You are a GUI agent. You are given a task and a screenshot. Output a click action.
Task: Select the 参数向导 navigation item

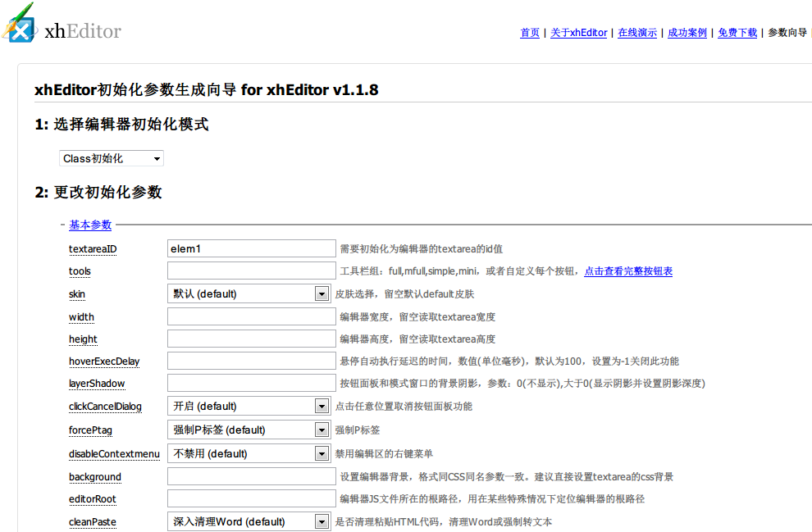pos(787,33)
